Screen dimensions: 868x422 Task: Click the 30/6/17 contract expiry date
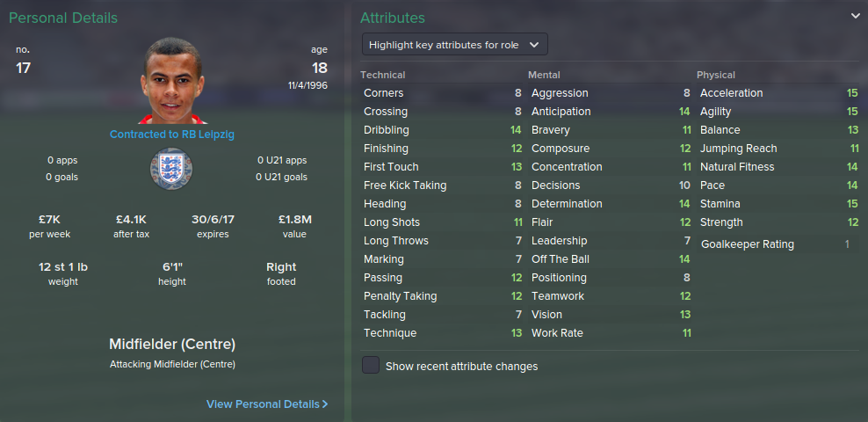213,219
